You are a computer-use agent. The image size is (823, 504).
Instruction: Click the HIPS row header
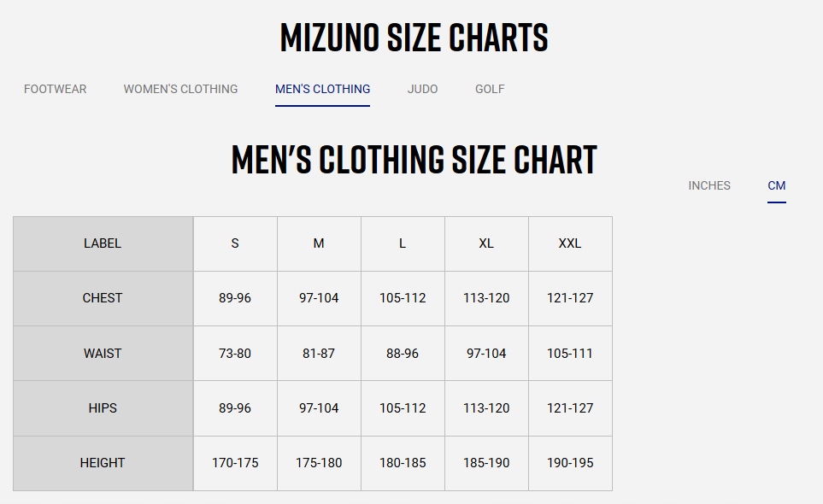click(103, 407)
